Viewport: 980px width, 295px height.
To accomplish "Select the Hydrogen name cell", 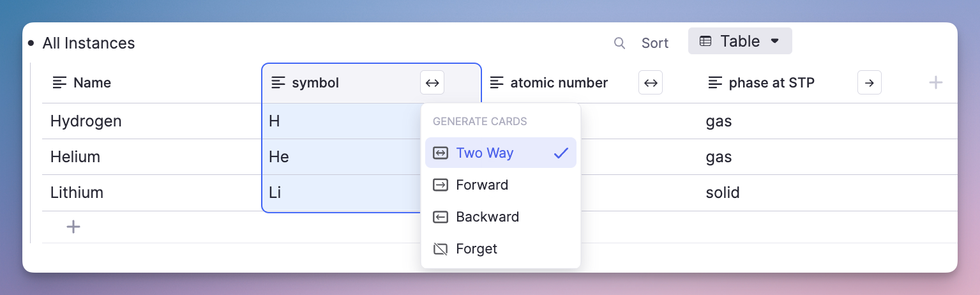I will (86, 121).
